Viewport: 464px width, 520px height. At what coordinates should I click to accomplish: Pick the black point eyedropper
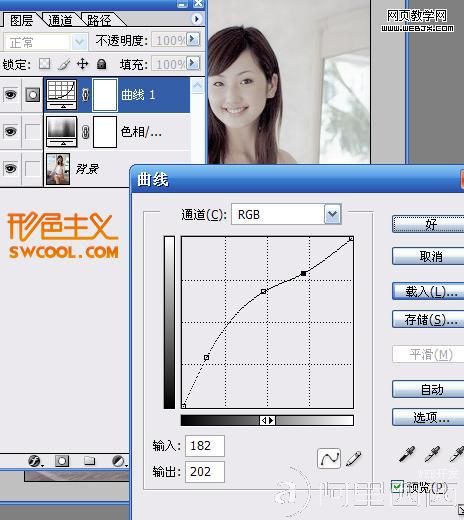pyautogui.click(x=407, y=454)
